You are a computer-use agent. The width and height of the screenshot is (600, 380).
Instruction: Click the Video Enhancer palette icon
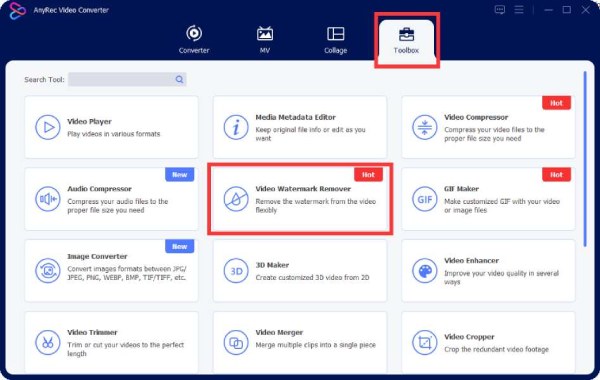pyautogui.click(x=424, y=271)
